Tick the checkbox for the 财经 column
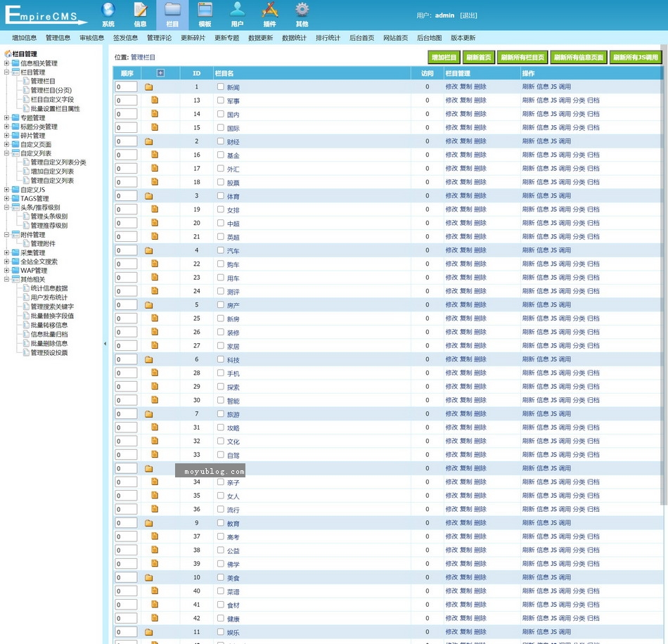 pos(220,141)
